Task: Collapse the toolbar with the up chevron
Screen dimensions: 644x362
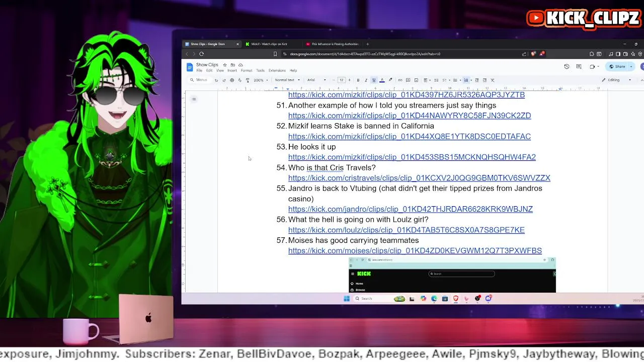Action: coord(641,80)
